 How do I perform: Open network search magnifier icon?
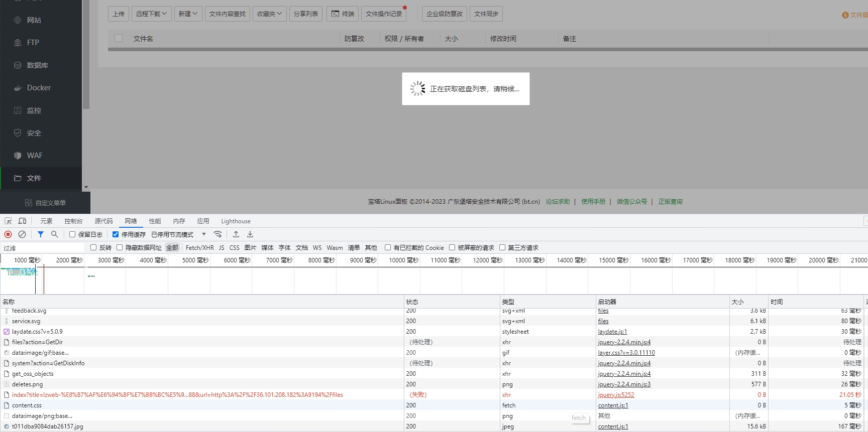pyautogui.click(x=55, y=234)
